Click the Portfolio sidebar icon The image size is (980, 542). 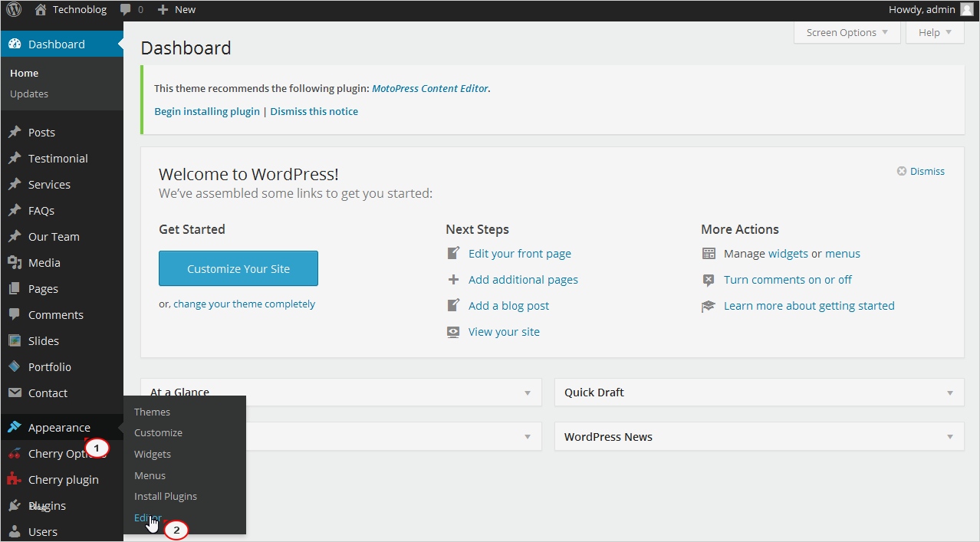(x=15, y=367)
